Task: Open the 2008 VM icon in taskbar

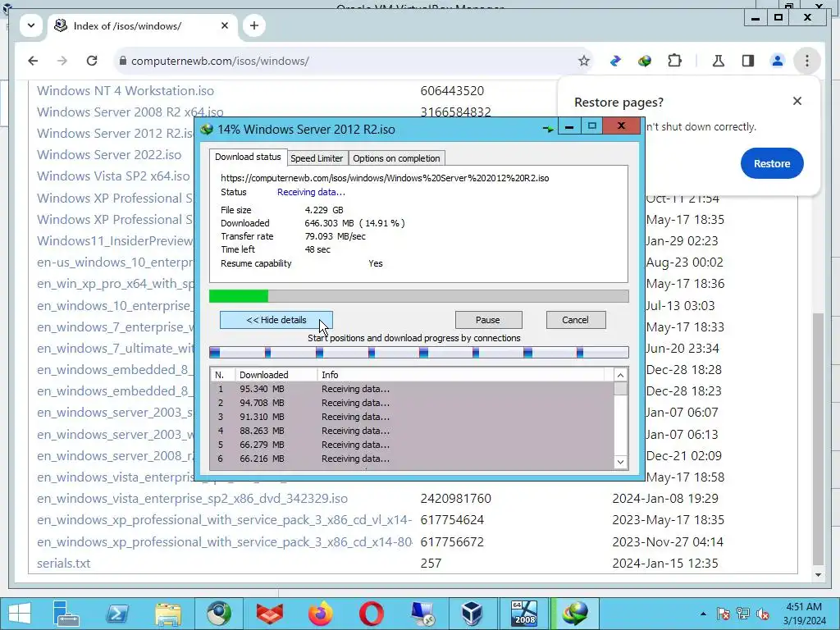Action: [523, 614]
